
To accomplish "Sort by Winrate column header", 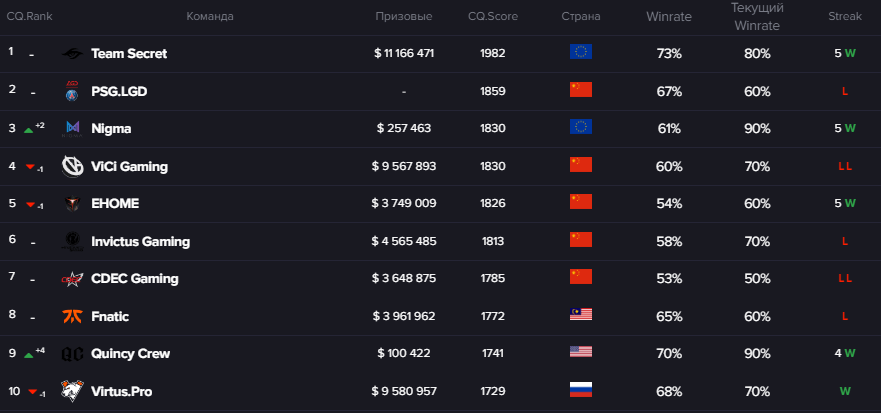I will pos(669,17).
